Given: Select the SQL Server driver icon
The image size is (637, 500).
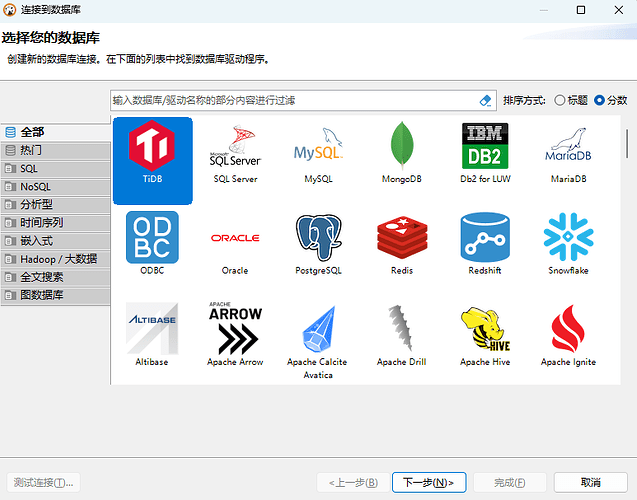Looking at the screenshot, I should coord(235,145).
